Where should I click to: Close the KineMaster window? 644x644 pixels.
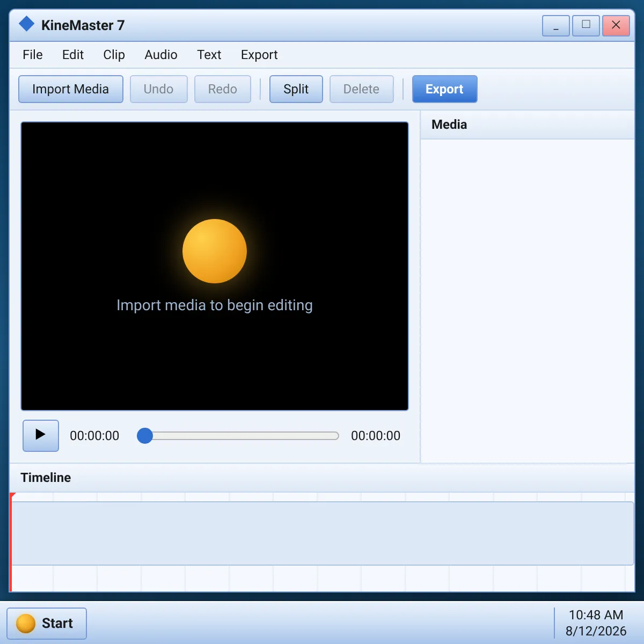pyautogui.click(x=616, y=26)
